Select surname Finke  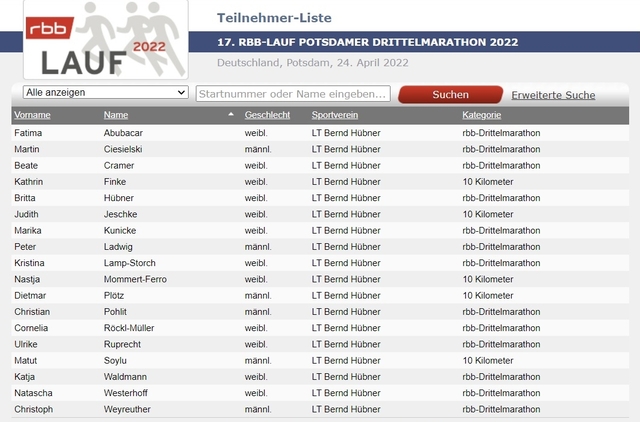click(x=115, y=182)
